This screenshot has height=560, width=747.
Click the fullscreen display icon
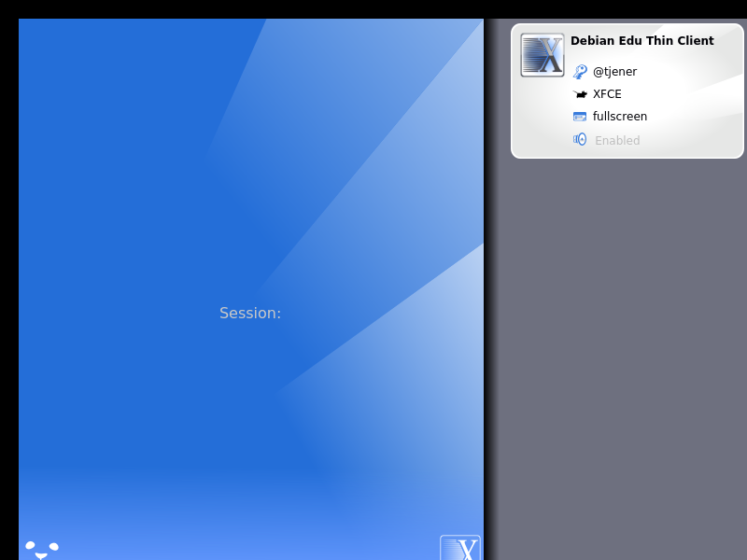[580, 117]
